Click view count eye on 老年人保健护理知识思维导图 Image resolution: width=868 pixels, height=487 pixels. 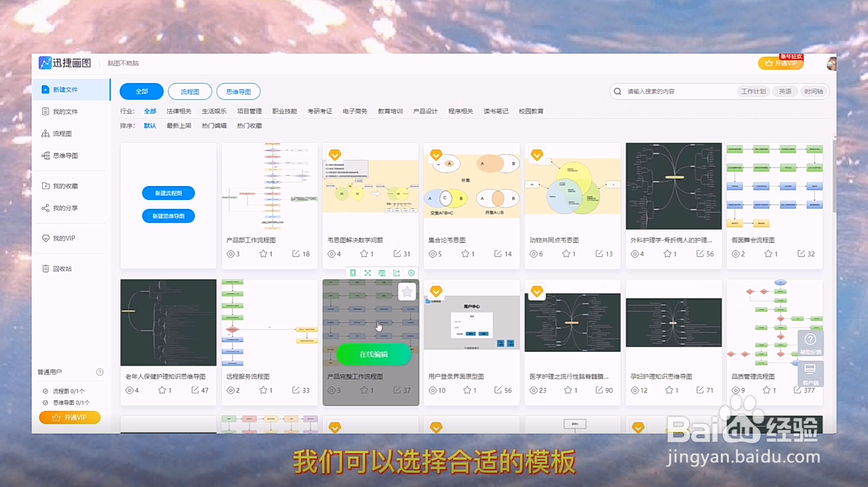[129, 390]
